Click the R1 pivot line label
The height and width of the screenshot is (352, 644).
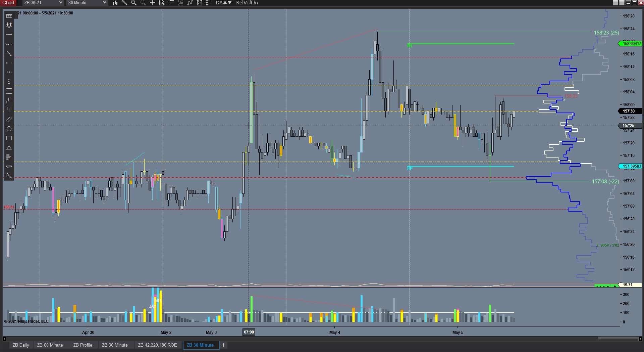click(x=410, y=46)
